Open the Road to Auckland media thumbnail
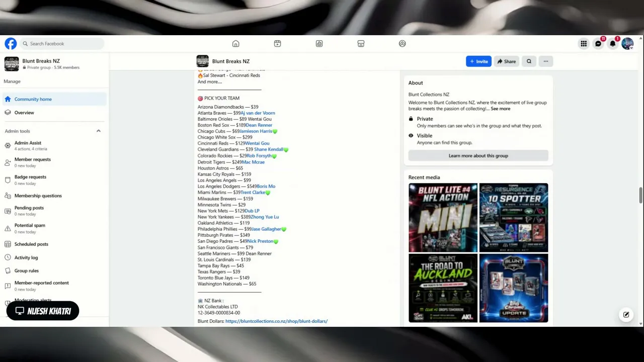This screenshot has width=644, height=362. coord(443,288)
